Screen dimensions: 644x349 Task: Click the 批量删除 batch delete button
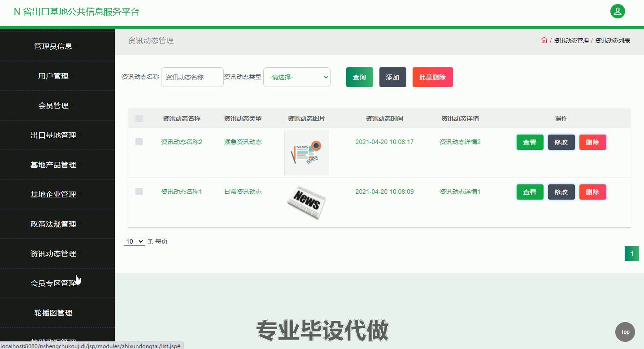[433, 77]
